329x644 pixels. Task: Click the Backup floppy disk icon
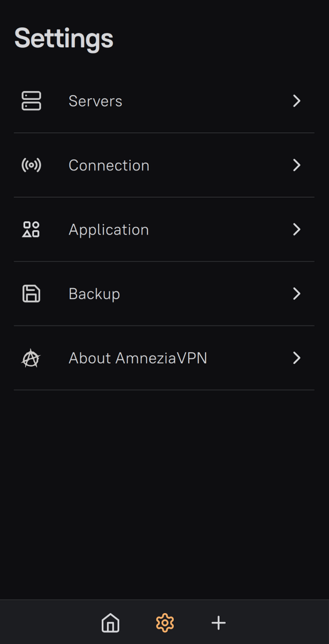point(31,294)
